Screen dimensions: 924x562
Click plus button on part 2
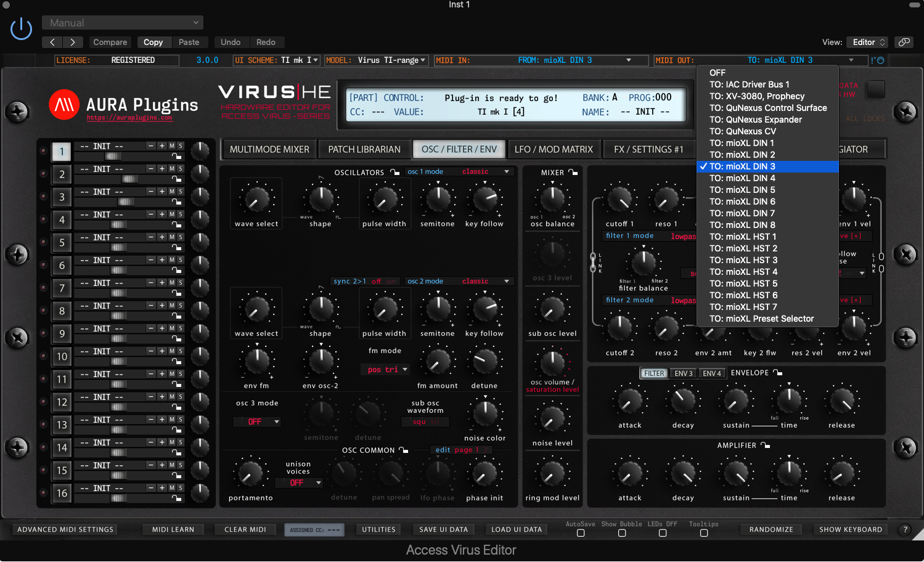[x=162, y=169]
